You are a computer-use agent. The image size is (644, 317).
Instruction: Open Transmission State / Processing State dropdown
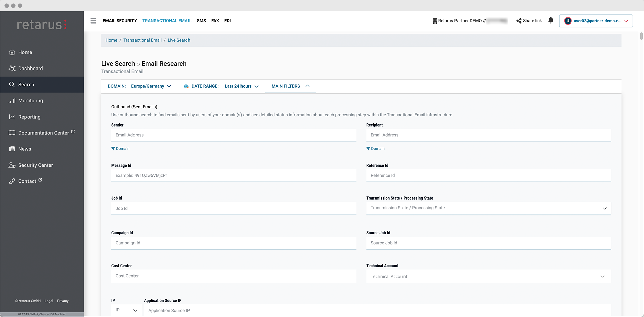click(x=489, y=208)
